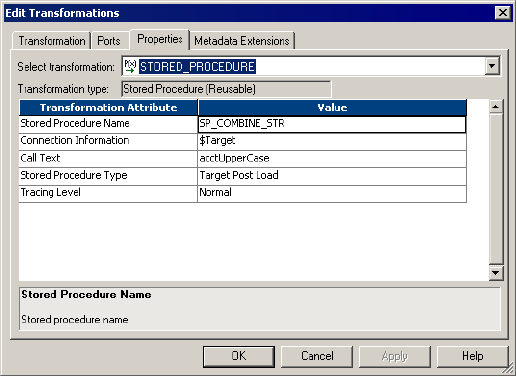Select the Target Post Load value
Viewport: 516px width, 376px height.
[x=332, y=176]
